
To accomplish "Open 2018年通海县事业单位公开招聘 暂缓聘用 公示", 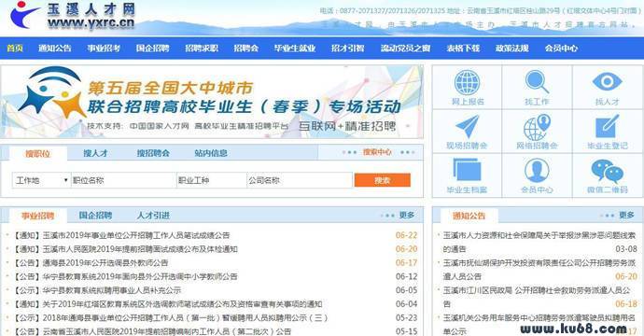I will pos(171,318).
